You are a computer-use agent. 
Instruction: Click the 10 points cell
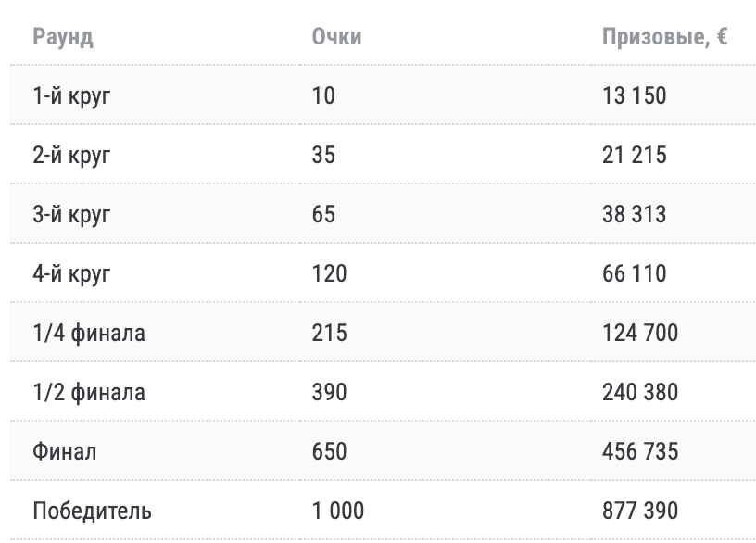click(x=323, y=95)
